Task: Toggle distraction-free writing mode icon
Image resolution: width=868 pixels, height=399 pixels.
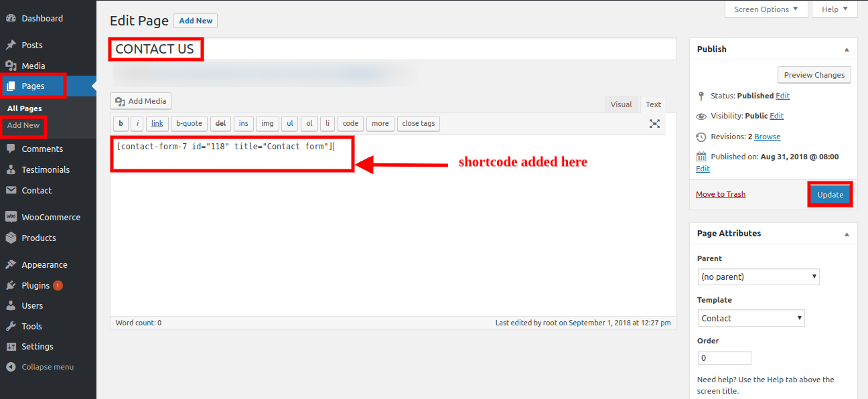Action: pyautogui.click(x=654, y=124)
